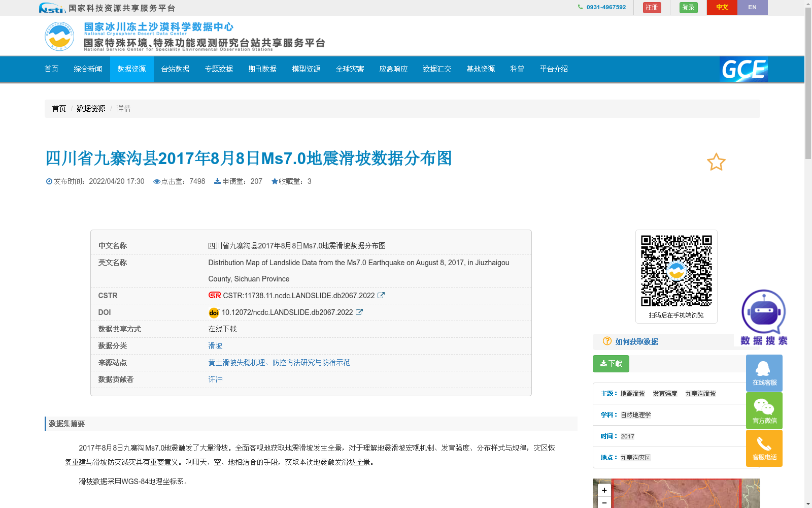Click the DOI 10.12072 identifier link
This screenshot has width=812, height=508.
tap(287, 312)
